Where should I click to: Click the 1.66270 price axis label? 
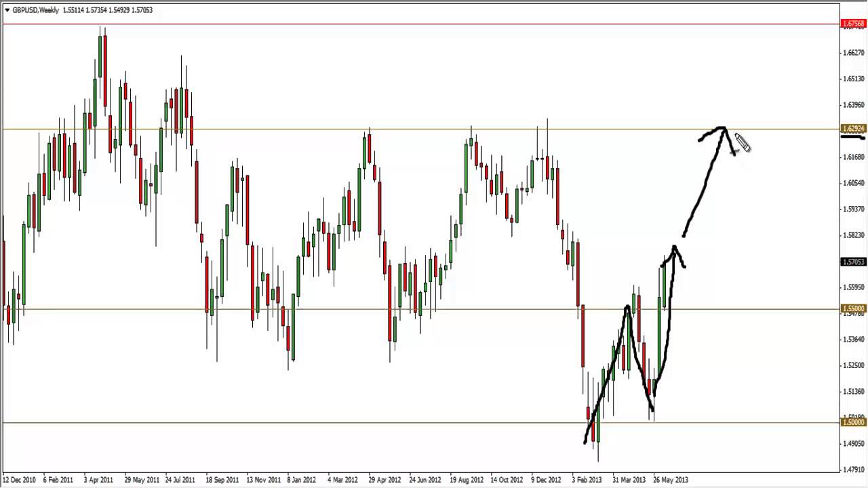855,53
